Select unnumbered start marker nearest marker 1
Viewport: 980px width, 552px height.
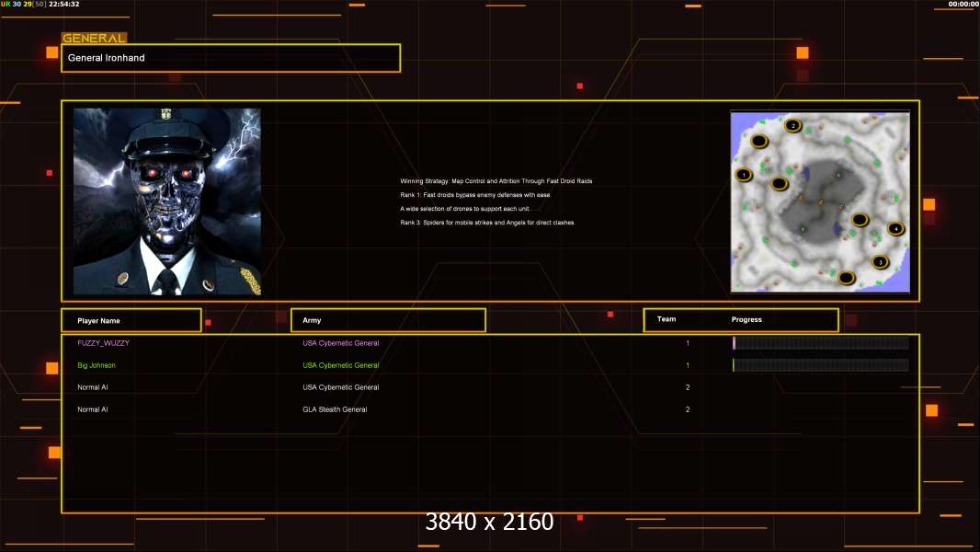pyautogui.click(x=779, y=184)
